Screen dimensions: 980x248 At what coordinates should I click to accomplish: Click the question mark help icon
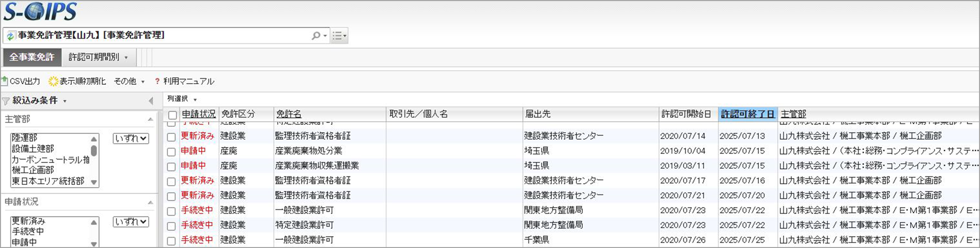click(157, 81)
